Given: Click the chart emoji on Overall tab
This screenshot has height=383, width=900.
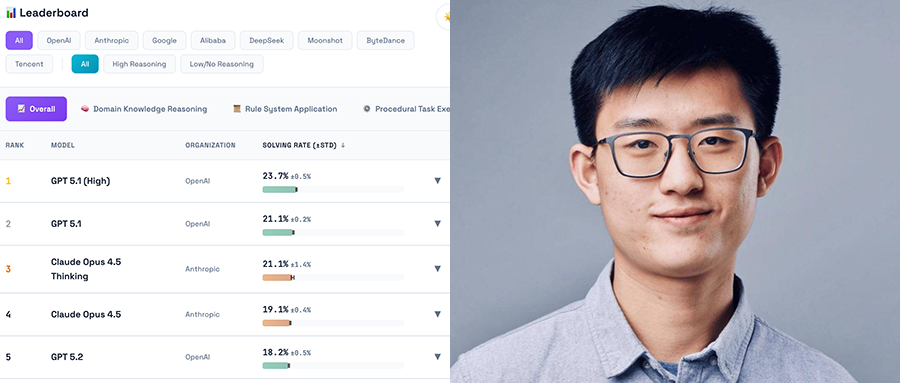Looking at the screenshot, I should [21, 109].
